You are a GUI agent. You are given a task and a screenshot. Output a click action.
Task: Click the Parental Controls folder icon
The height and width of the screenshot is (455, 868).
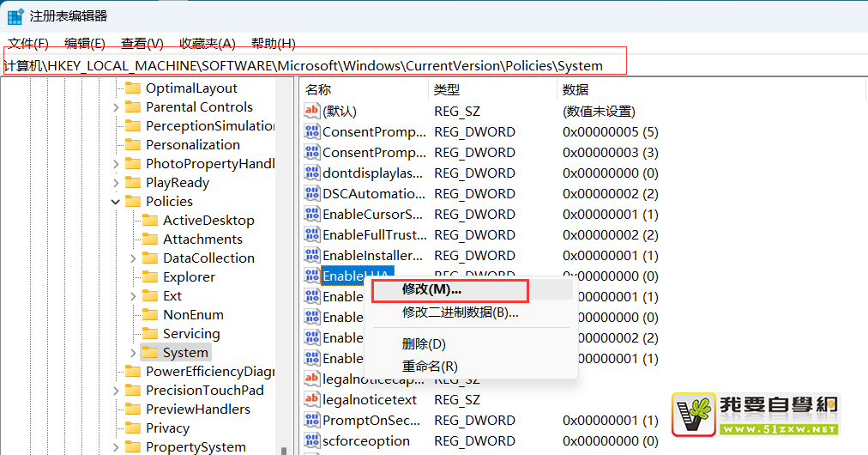click(x=132, y=107)
